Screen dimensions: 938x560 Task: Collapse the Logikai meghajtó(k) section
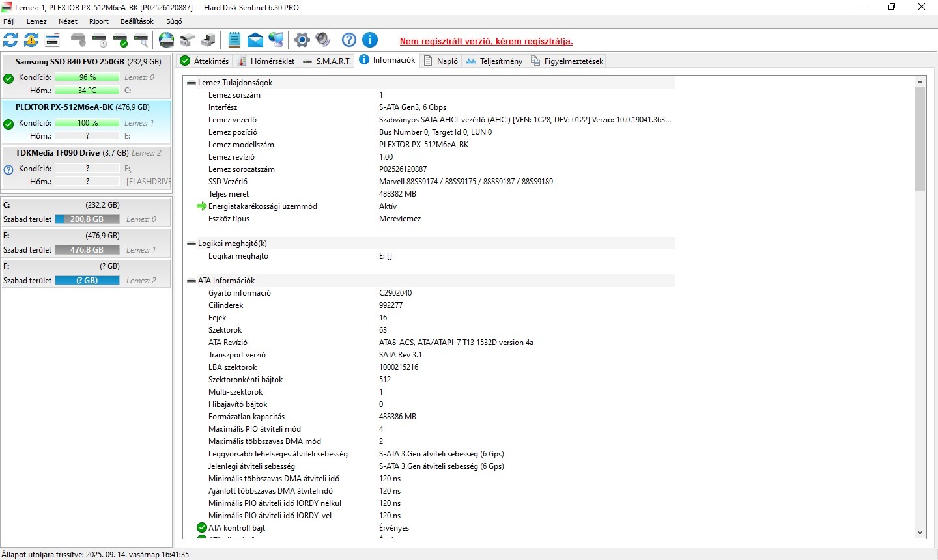point(192,244)
